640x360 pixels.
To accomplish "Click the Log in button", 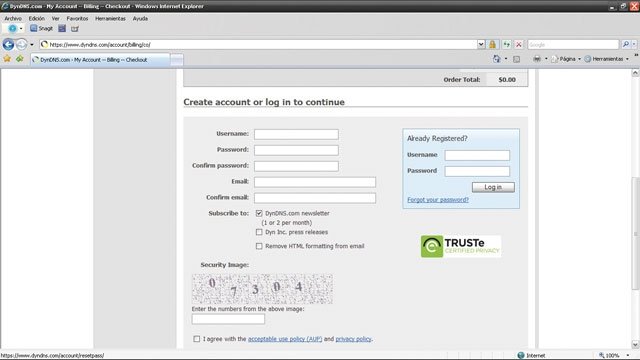I will 493,187.
